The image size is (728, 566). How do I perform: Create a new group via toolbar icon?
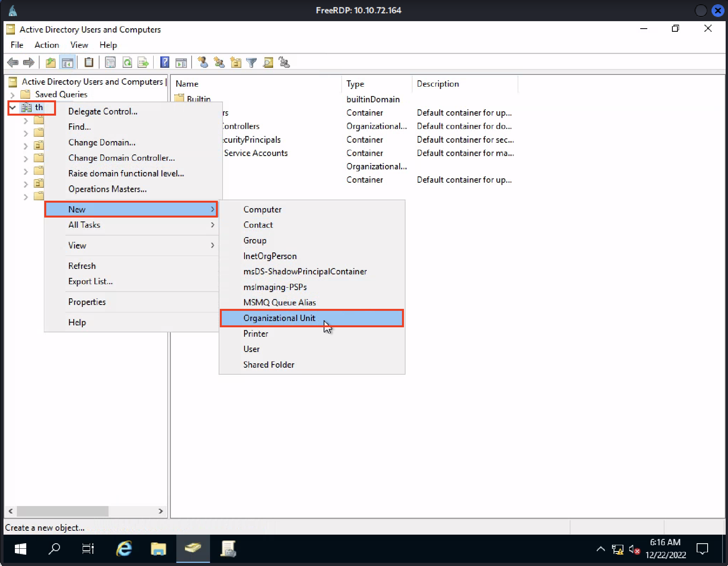[219, 62]
